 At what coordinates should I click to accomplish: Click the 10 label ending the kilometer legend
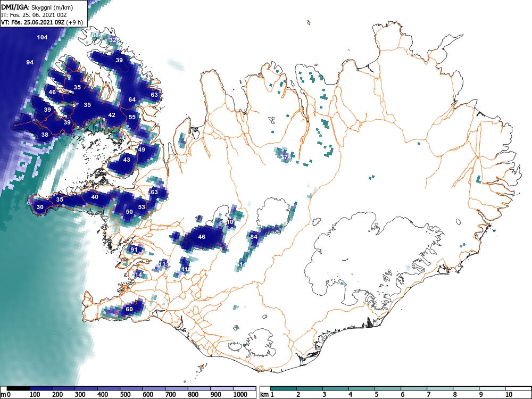(x=508, y=394)
